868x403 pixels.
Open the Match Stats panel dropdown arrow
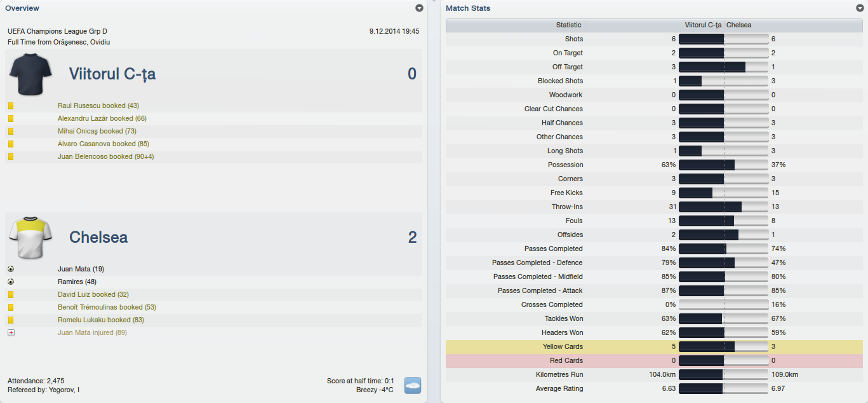click(x=860, y=8)
